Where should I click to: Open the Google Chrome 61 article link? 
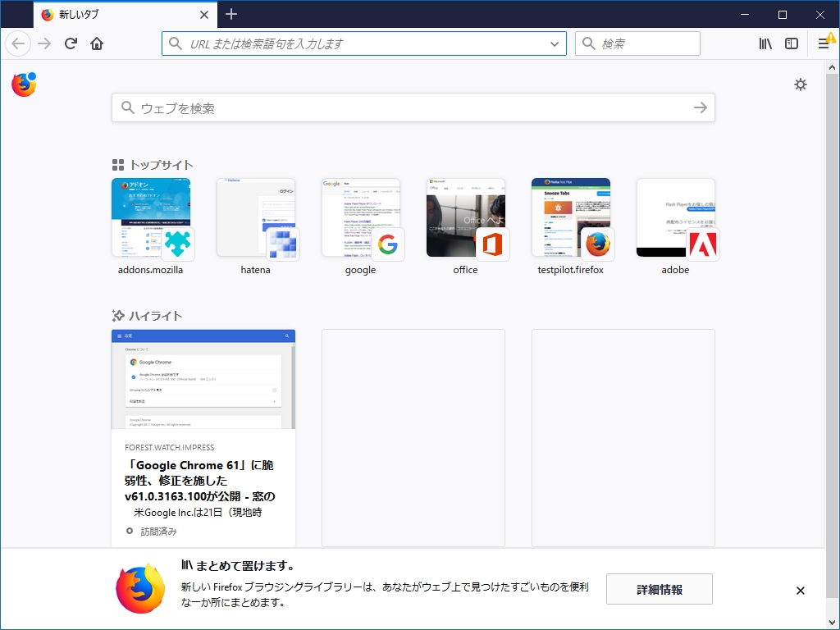[x=203, y=482]
